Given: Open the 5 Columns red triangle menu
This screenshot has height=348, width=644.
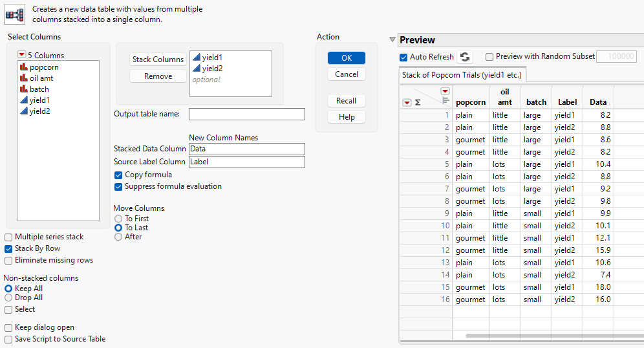Looking at the screenshot, I should [x=21, y=56].
